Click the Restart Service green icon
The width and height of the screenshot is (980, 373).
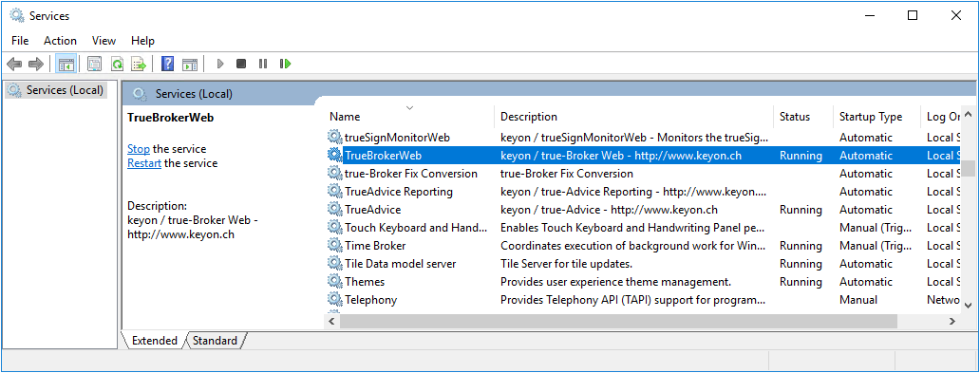[286, 64]
